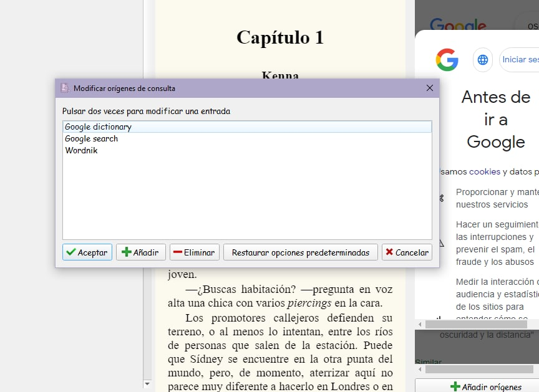
Task: Click the horizontal scrollbar's left arrow
Action: [x=419, y=325]
